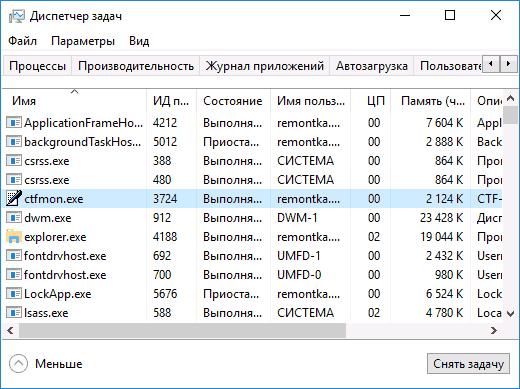
Task: Click the Снять задачу button
Action: [468, 364]
